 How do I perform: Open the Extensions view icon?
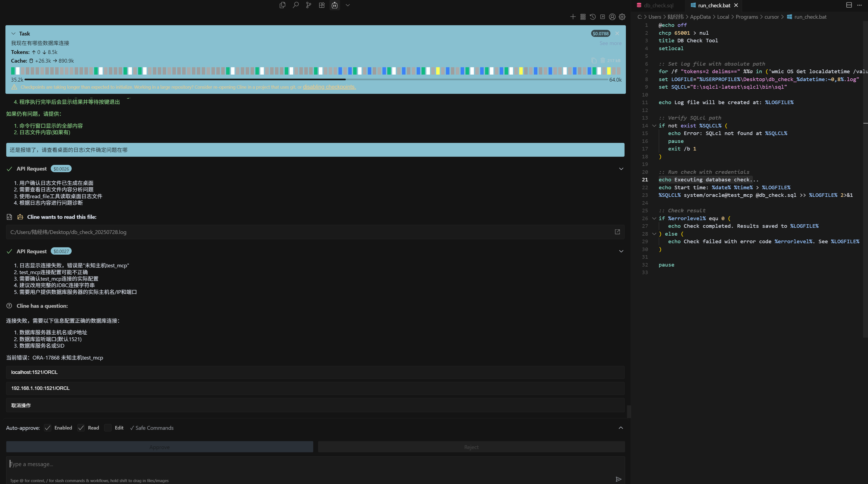coord(322,5)
